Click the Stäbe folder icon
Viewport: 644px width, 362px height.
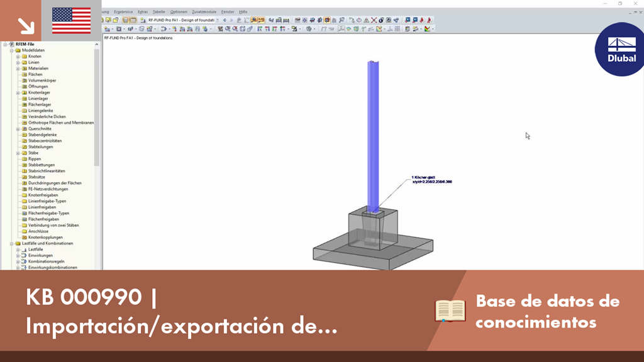25,153
